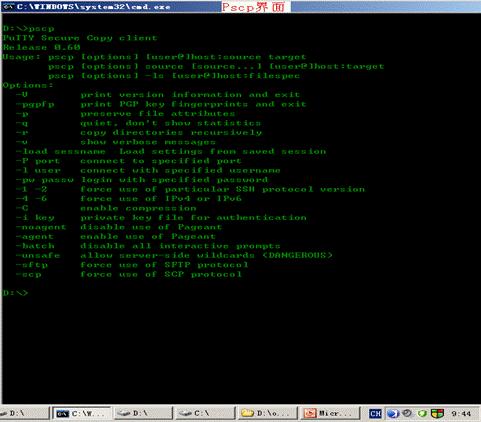
Task: Select the D:\ taskbar button between C:\W and C:\
Action: click(x=143, y=414)
